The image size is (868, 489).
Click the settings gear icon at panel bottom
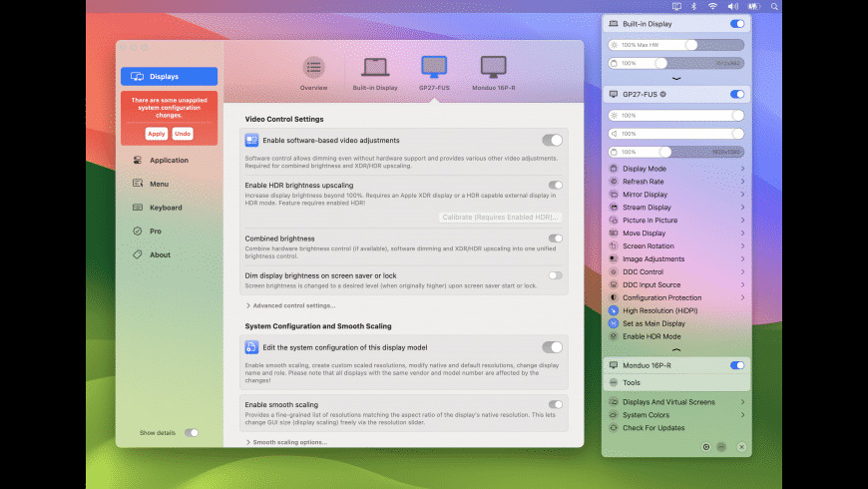pyautogui.click(x=705, y=447)
